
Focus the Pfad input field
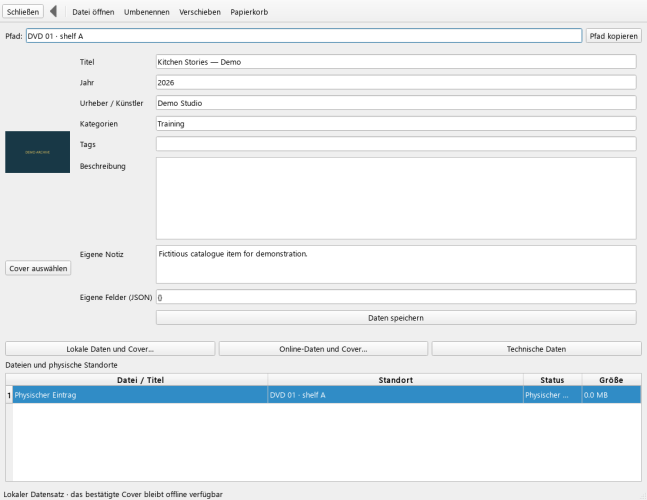(x=304, y=36)
